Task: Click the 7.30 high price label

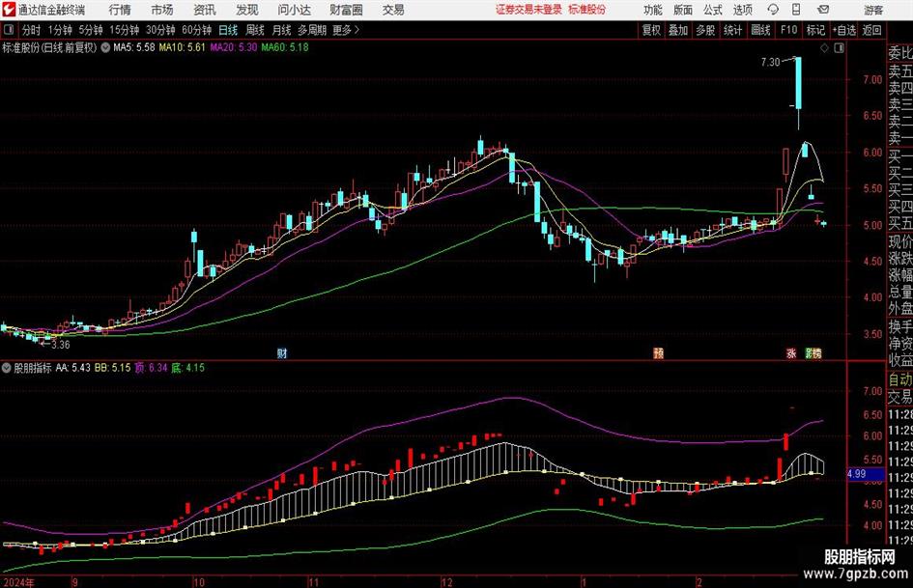Action: [x=770, y=62]
